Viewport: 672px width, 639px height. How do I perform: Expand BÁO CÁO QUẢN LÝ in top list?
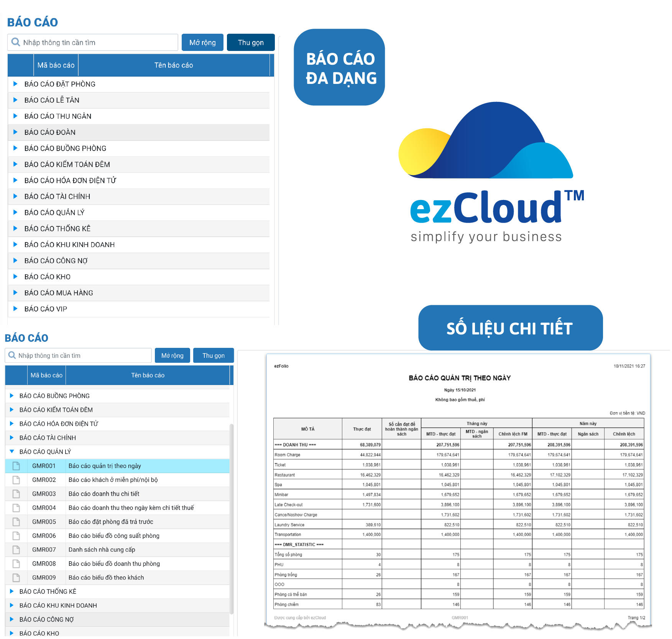coord(15,212)
